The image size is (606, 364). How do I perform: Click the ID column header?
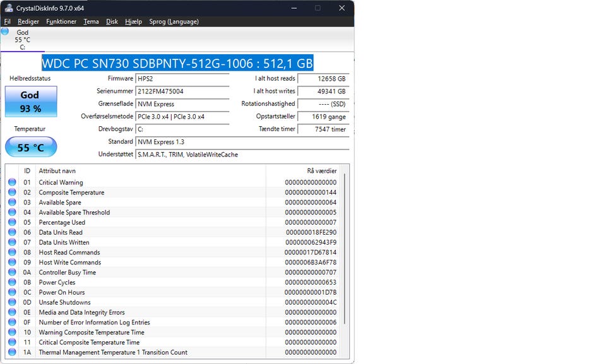pos(27,171)
